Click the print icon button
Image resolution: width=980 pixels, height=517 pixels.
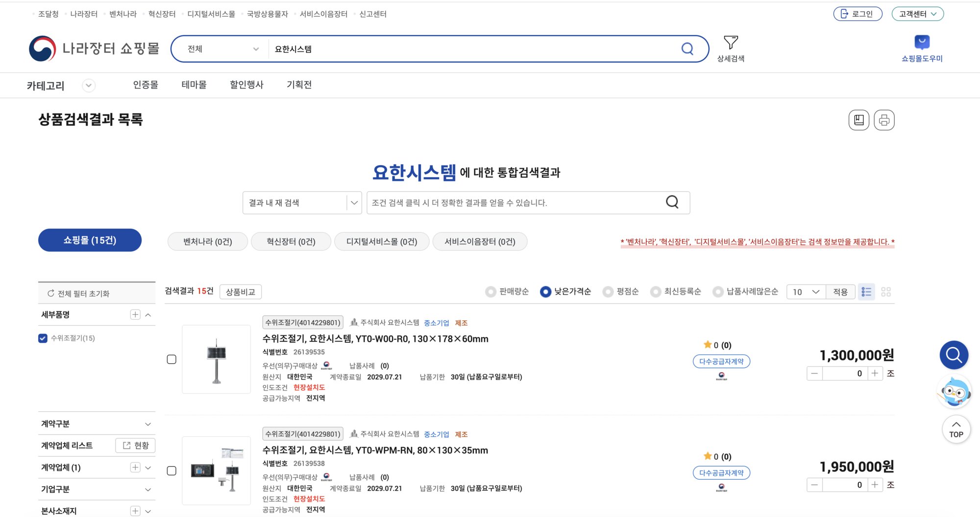884,120
